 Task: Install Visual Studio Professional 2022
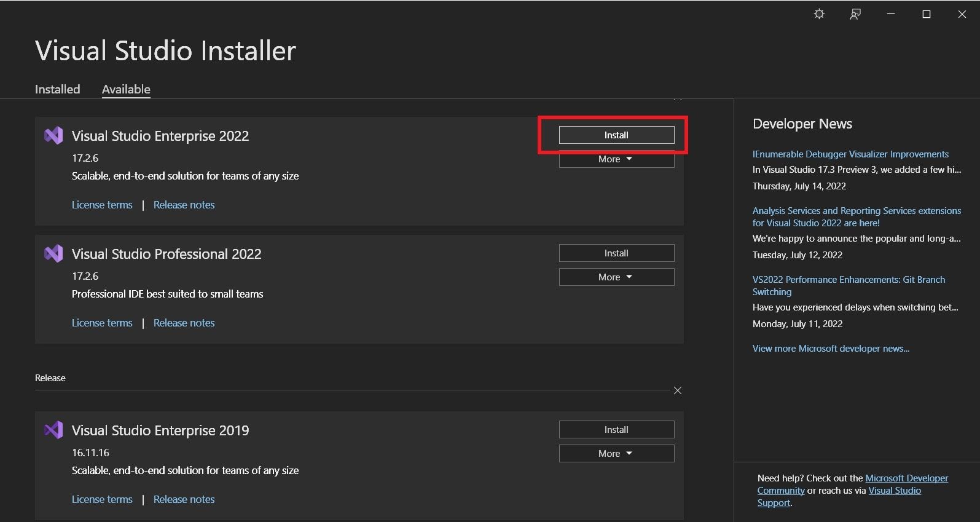pyautogui.click(x=616, y=253)
